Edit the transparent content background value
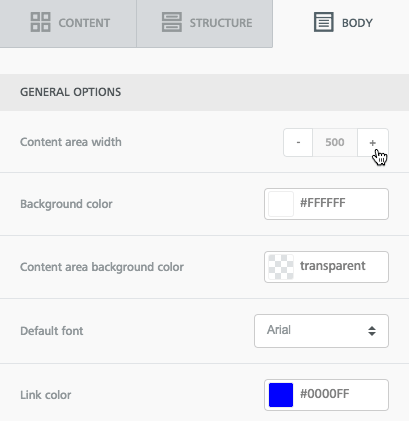 [333, 266]
